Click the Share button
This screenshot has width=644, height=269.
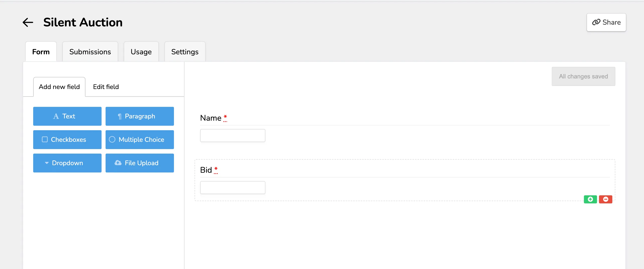606,22
